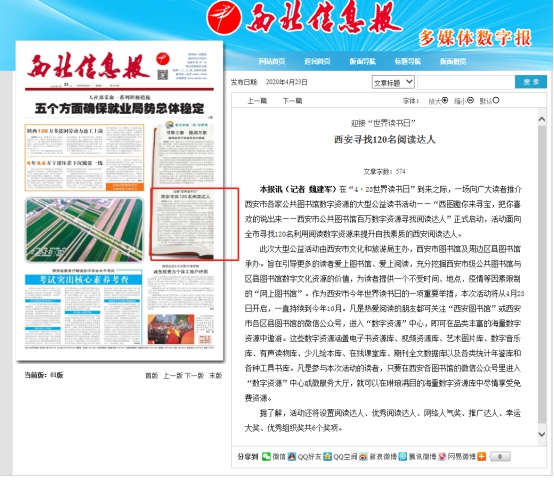Click the 搜索 search button
This screenshot has width=554, height=482.
531,82
